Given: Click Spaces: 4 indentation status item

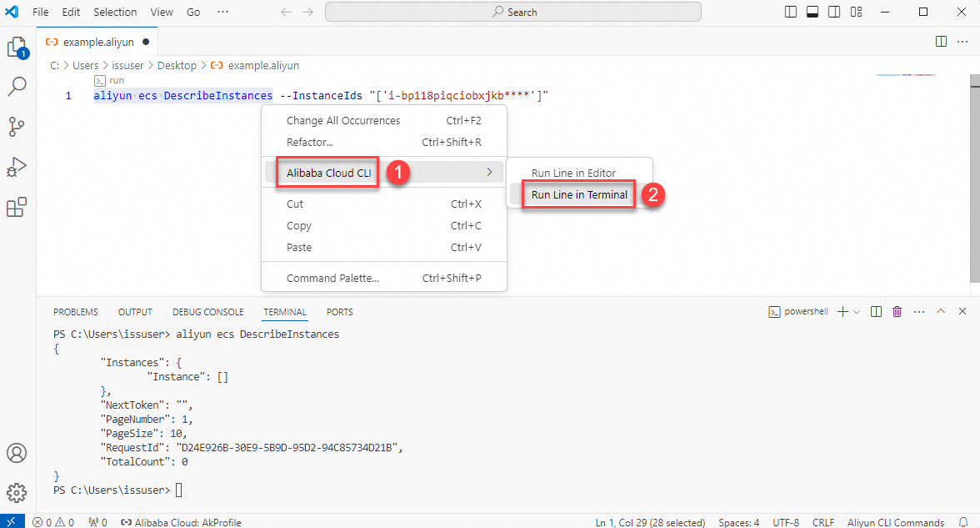Looking at the screenshot, I should coord(738,522).
